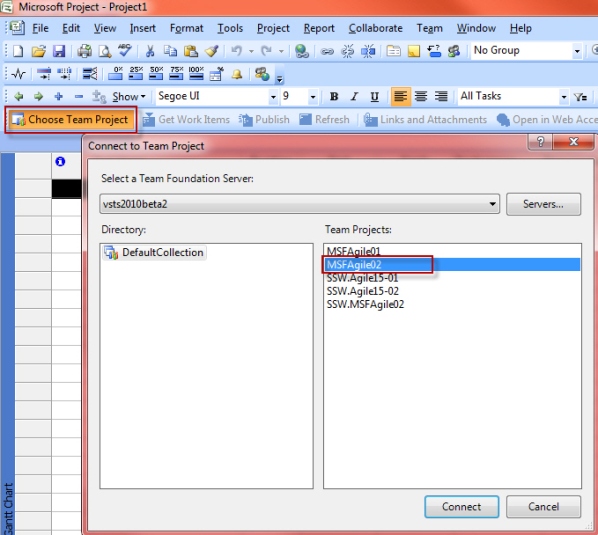This screenshot has height=535, width=598.
Task: Click the Link Tasks chain icon
Action: pyautogui.click(x=327, y=51)
